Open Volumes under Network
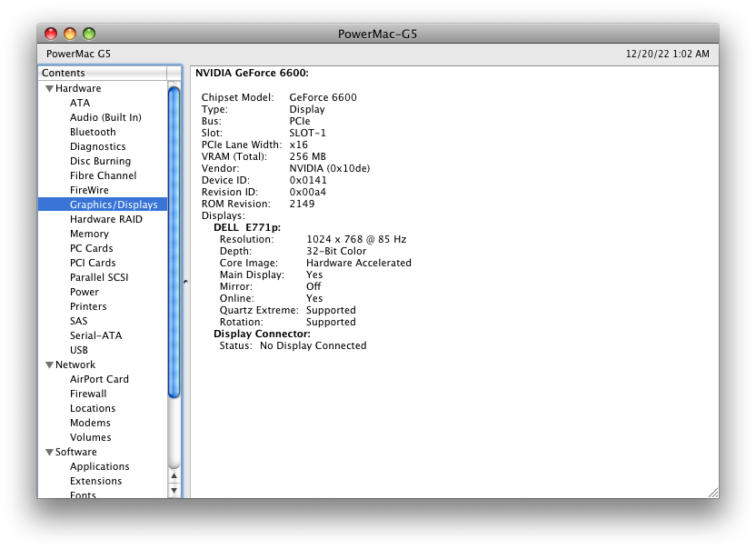756x549 pixels. point(90,437)
